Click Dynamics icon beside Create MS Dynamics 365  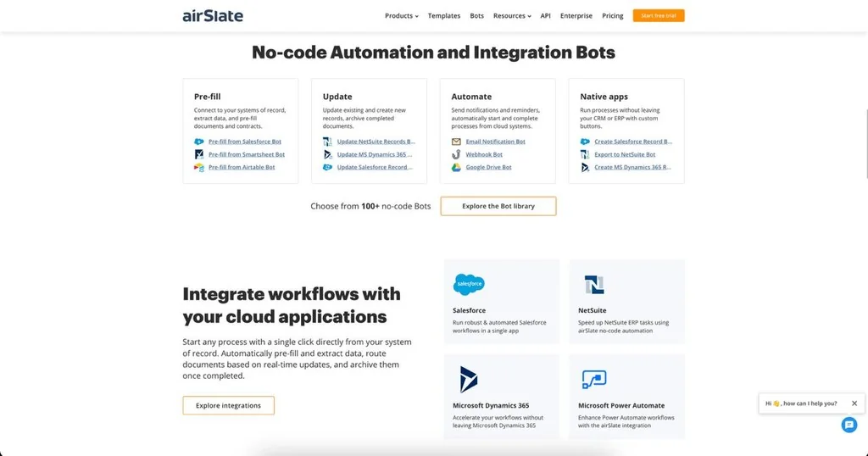pyautogui.click(x=585, y=167)
